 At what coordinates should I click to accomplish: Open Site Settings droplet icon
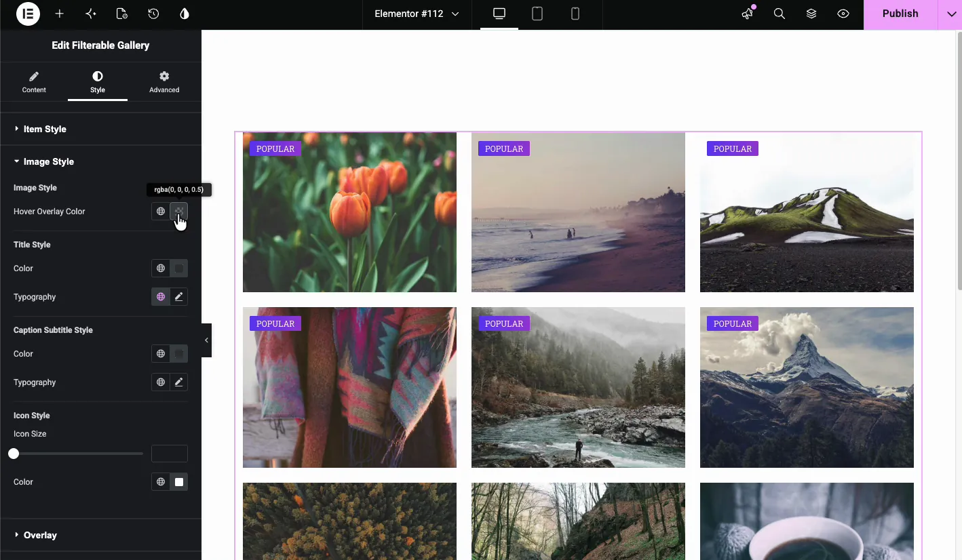coord(185,14)
